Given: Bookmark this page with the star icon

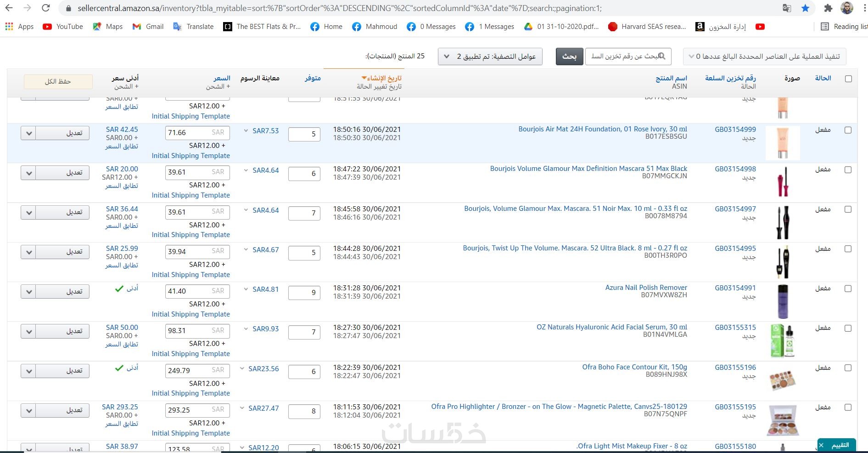Looking at the screenshot, I should point(805,8).
